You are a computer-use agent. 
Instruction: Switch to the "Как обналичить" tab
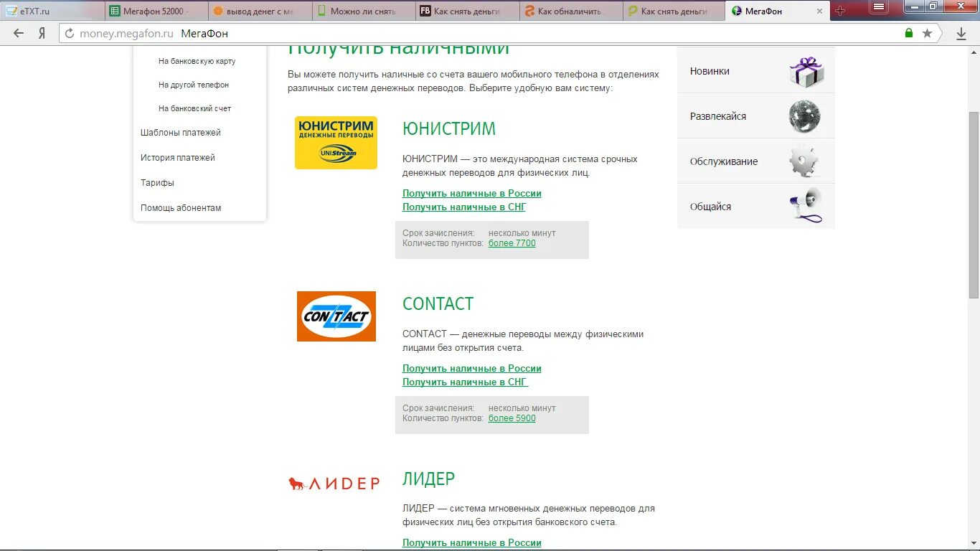coord(570,11)
